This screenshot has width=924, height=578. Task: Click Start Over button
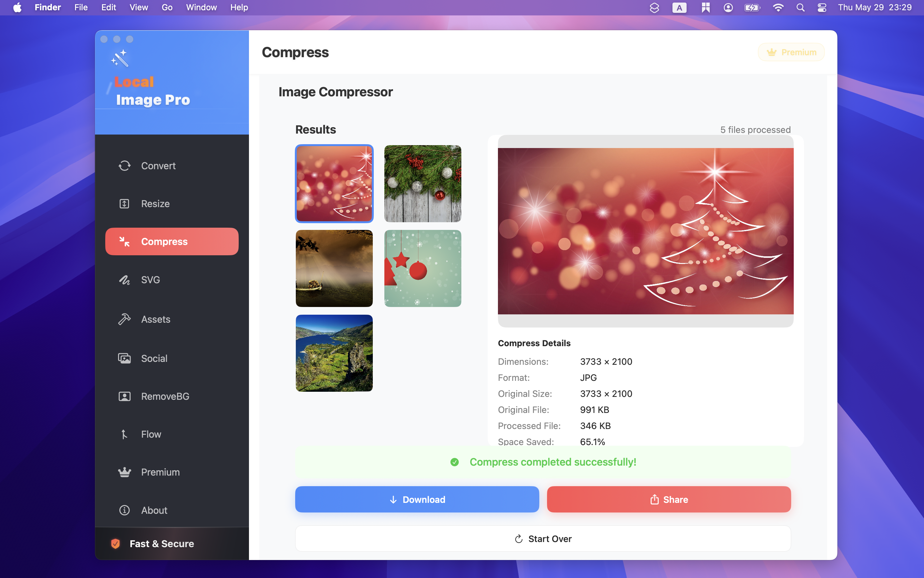pos(543,539)
